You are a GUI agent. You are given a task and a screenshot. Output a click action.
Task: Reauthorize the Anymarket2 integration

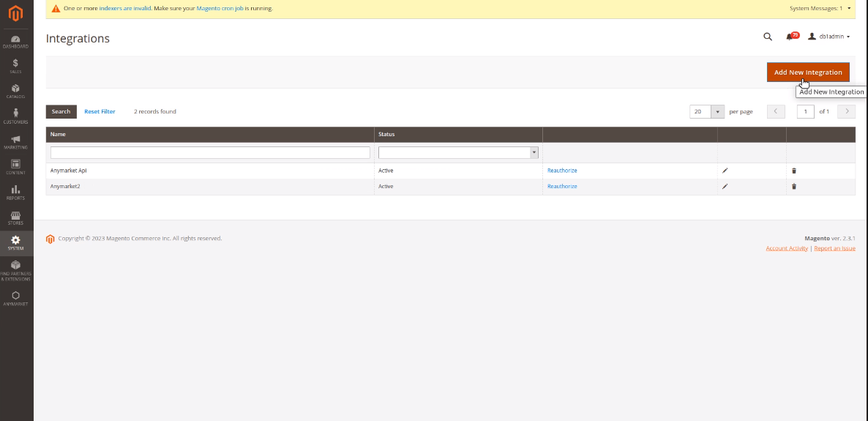point(562,186)
